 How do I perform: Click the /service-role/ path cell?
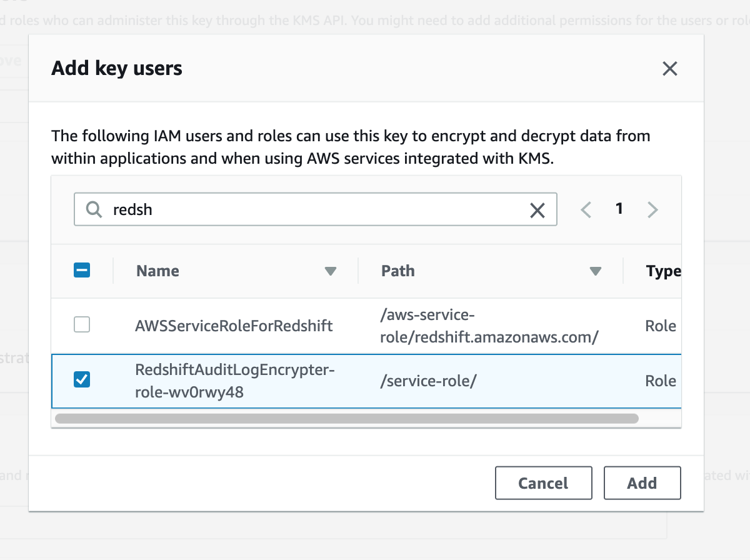[x=428, y=381]
